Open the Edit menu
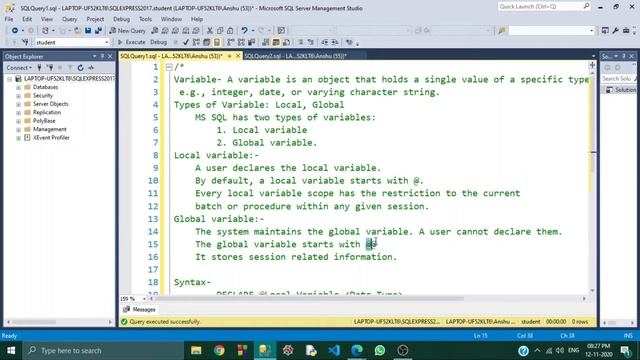The width and height of the screenshot is (640, 360). pos(27,19)
